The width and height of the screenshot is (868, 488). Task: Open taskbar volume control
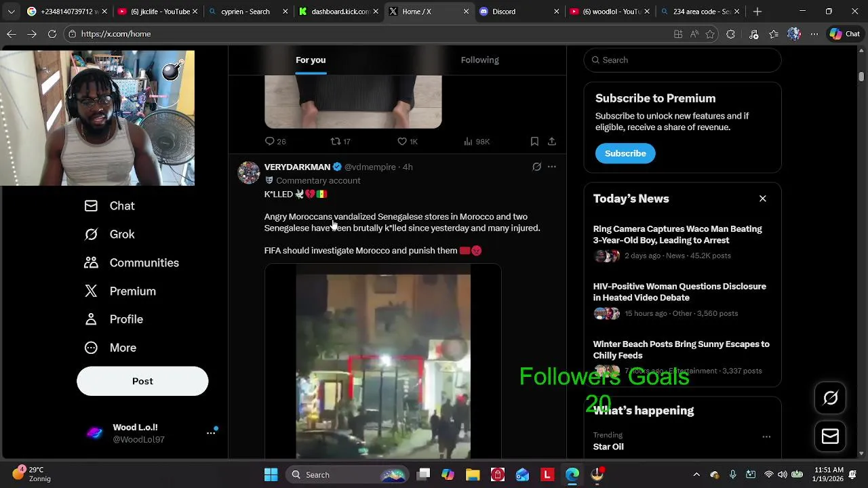tap(783, 474)
